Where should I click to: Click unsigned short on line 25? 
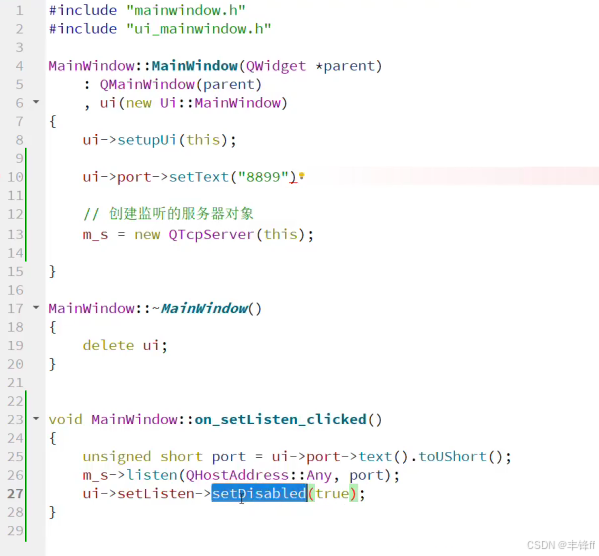(143, 457)
